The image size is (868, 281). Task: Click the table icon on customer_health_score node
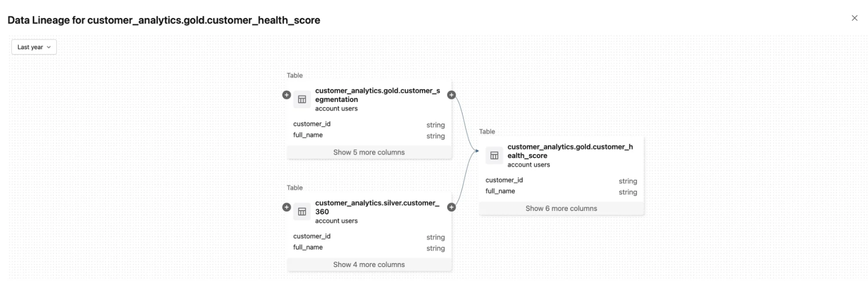[x=494, y=155]
